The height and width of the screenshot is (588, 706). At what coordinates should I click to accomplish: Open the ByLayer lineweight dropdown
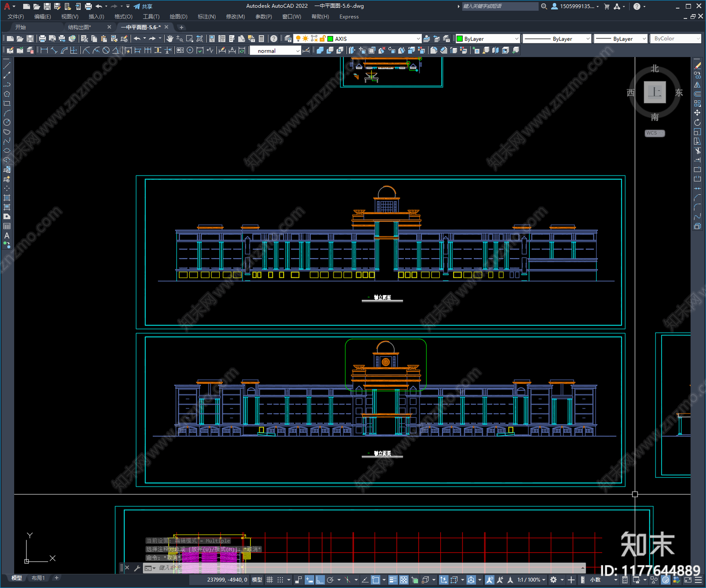620,39
